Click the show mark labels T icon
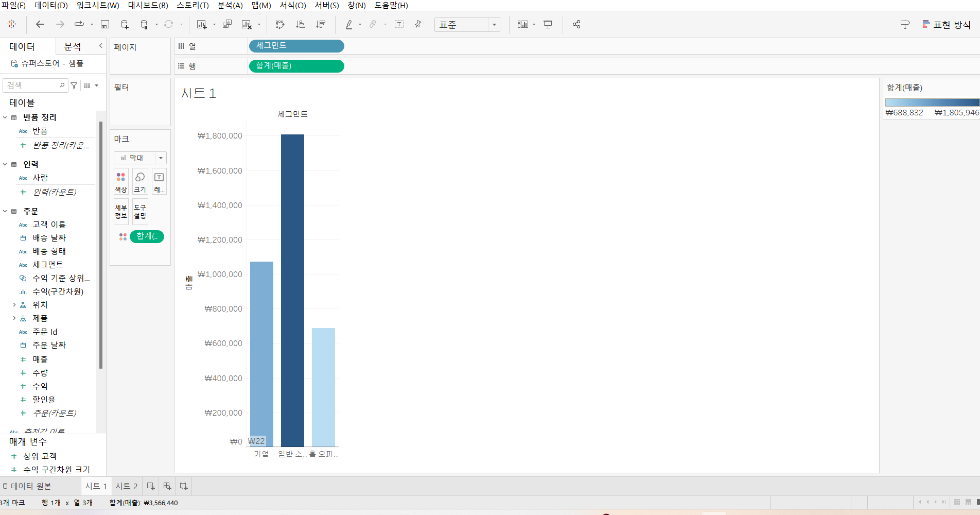Viewport: 980px width, 515px height. point(399,24)
